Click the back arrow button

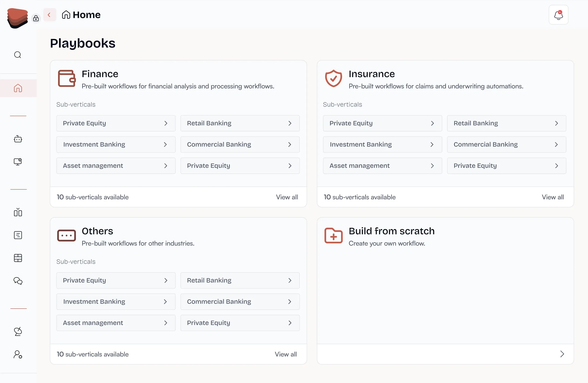(49, 15)
